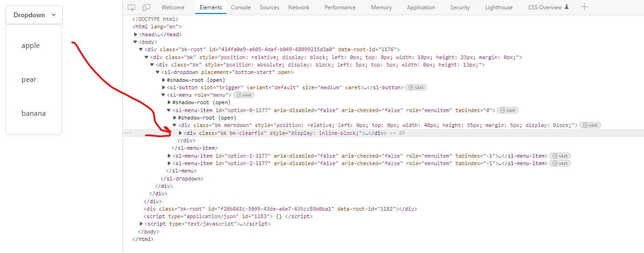The image size is (644, 253).
Task: Click the inspect element picker icon
Action: [x=131, y=7]
